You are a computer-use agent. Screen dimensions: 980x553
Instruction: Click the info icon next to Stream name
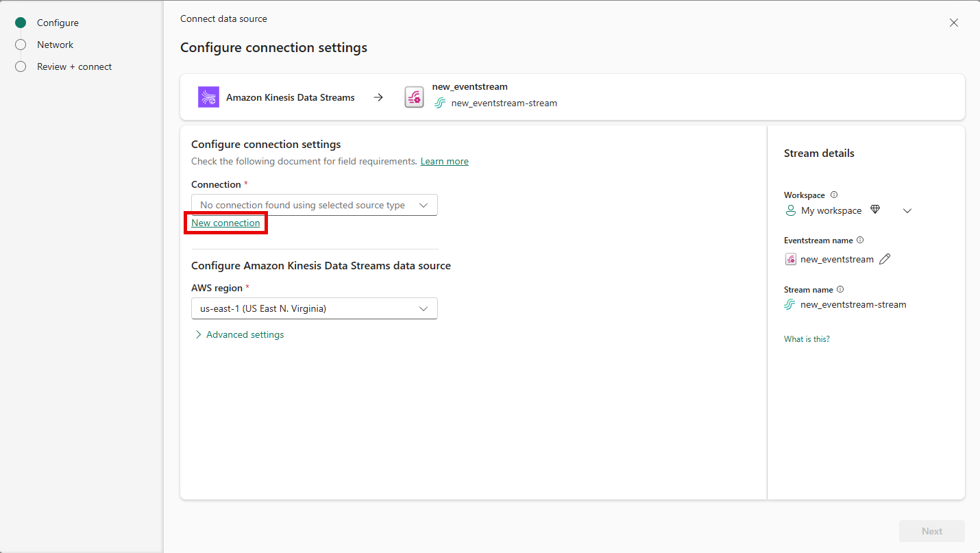coord(840,290)
